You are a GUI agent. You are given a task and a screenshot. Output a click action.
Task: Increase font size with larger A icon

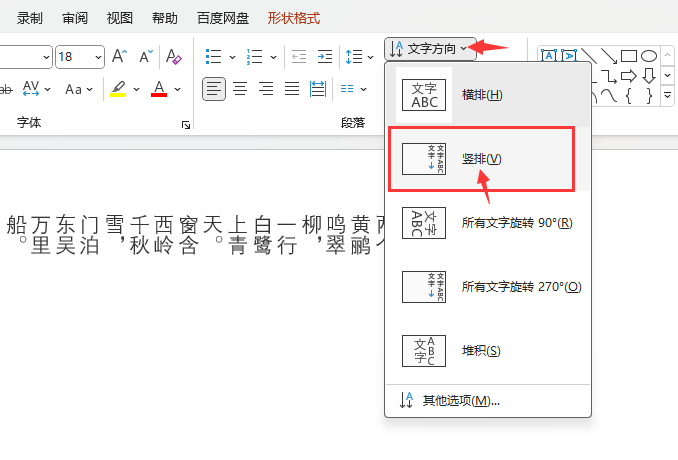(x=120, y=56)
